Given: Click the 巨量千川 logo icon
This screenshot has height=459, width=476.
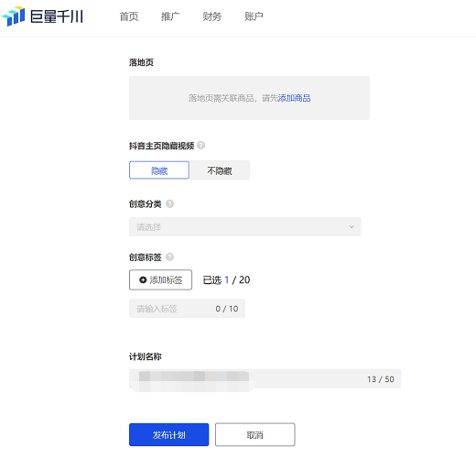Looking at the screenshot, I should click(x=14, y=16).
